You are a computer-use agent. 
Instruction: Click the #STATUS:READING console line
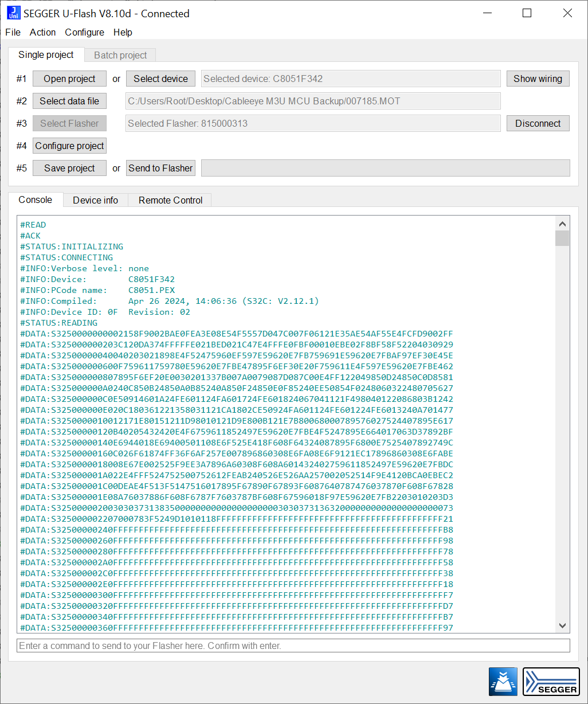click(x=58, y=323)
